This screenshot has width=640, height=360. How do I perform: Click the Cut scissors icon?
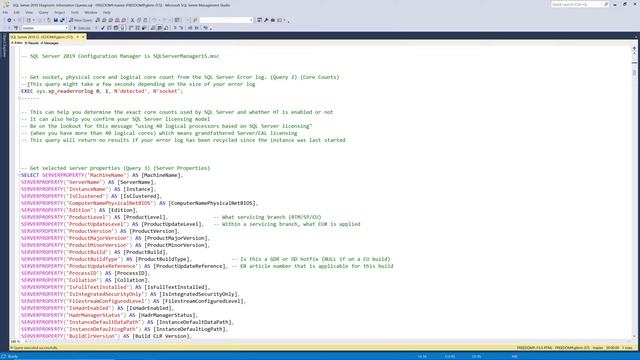point(132,20)
